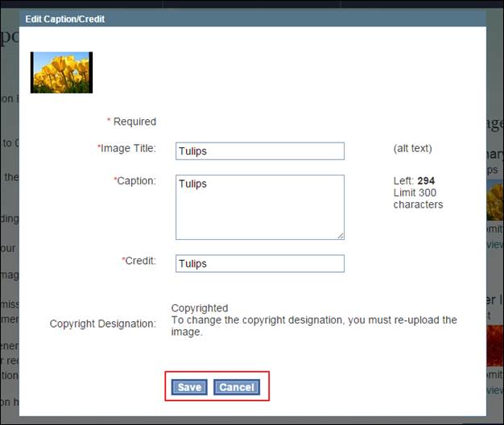
Task: Grab the Caption box resize handle
Action: [341, 236]
